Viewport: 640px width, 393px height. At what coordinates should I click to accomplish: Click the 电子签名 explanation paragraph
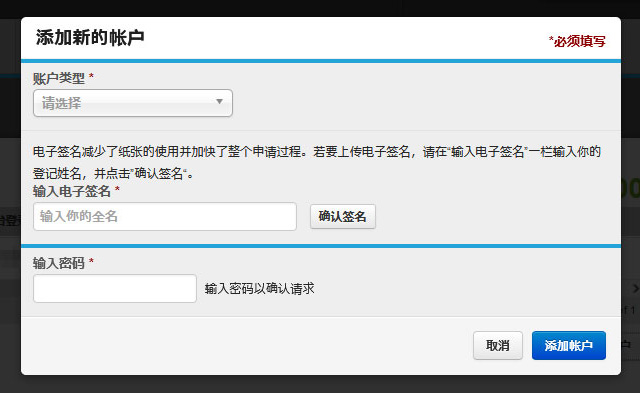click(x=317, y=162)
